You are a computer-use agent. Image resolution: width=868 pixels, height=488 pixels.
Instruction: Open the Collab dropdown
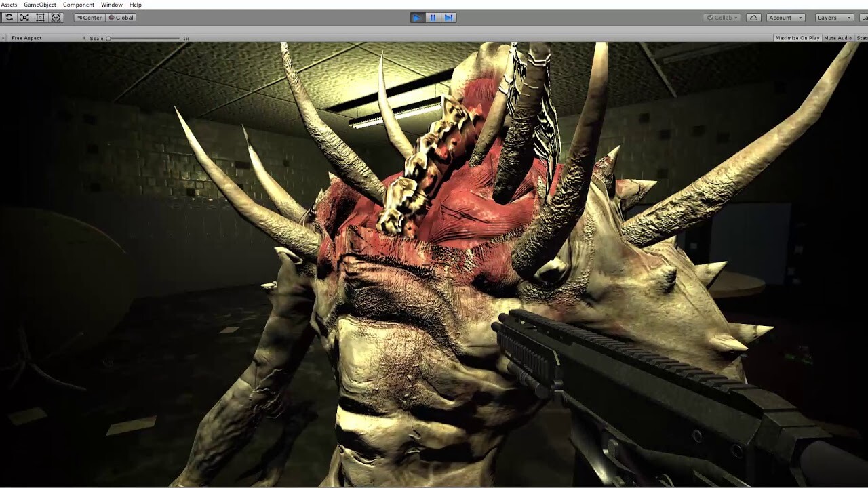(x=722, y=18)
